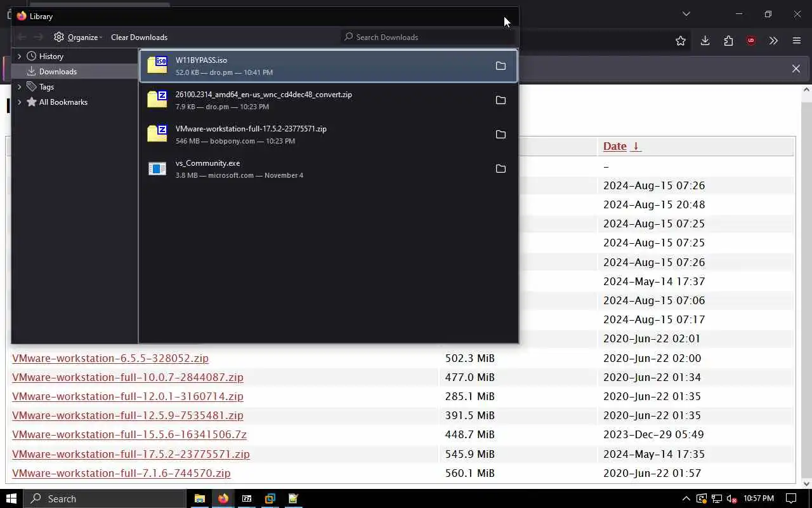Dismiss the Firefox notification bar

tap(796, 69)
